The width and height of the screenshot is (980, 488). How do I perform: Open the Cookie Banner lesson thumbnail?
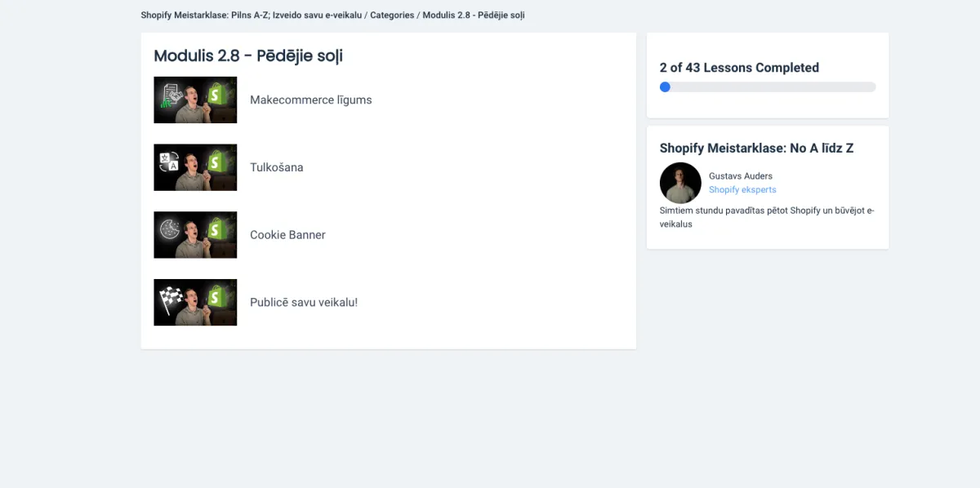point(195,235)
